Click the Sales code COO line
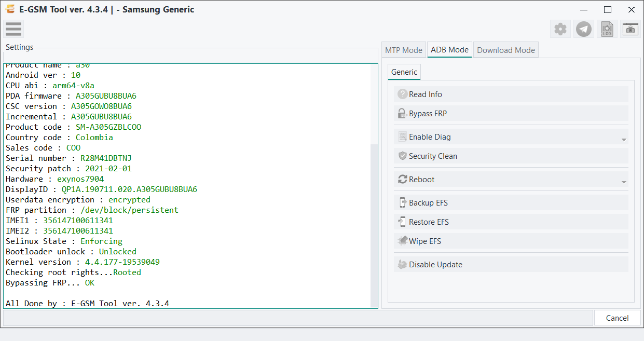This screenshot has height=341, width=644. tap(43, 148)
